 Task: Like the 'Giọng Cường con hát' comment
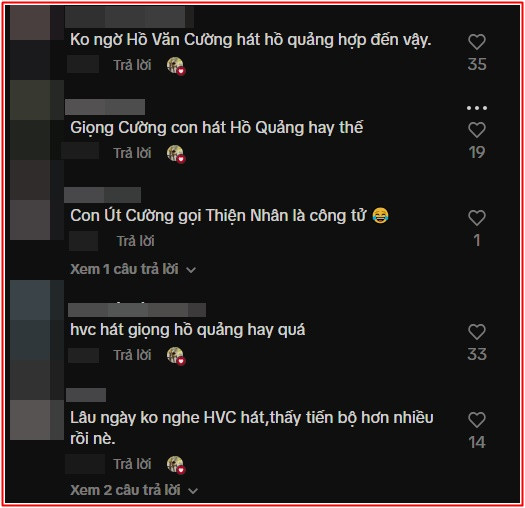(477, 130)
